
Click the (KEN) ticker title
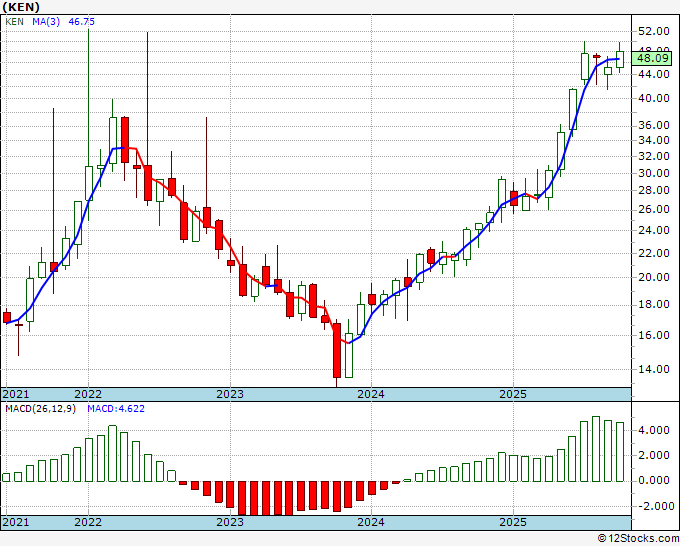coord(21,6)
